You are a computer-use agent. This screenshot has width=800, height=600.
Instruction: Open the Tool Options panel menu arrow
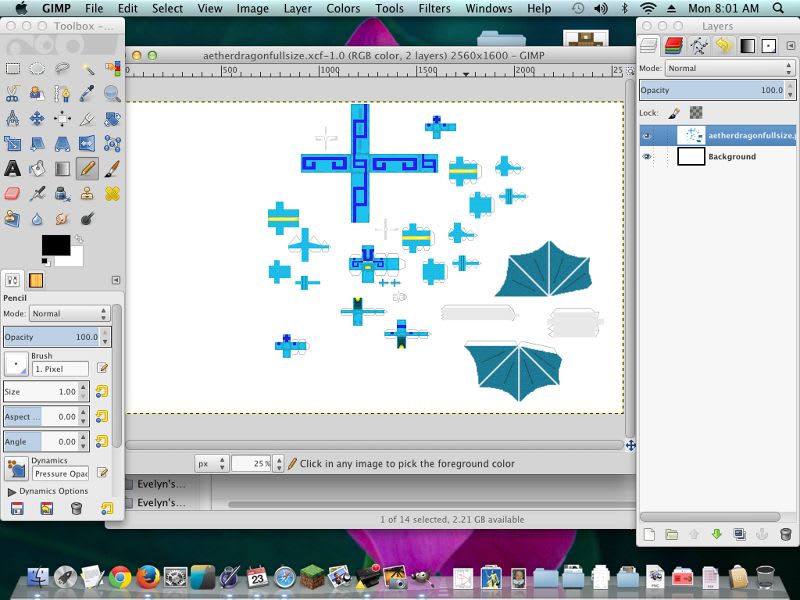(116, 280)
